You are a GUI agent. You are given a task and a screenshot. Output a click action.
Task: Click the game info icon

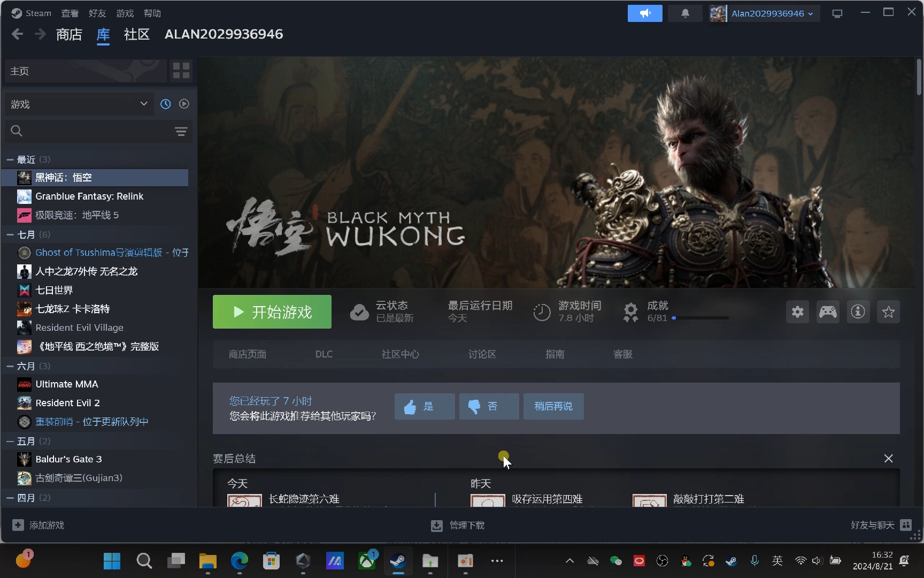click(858, 311)
